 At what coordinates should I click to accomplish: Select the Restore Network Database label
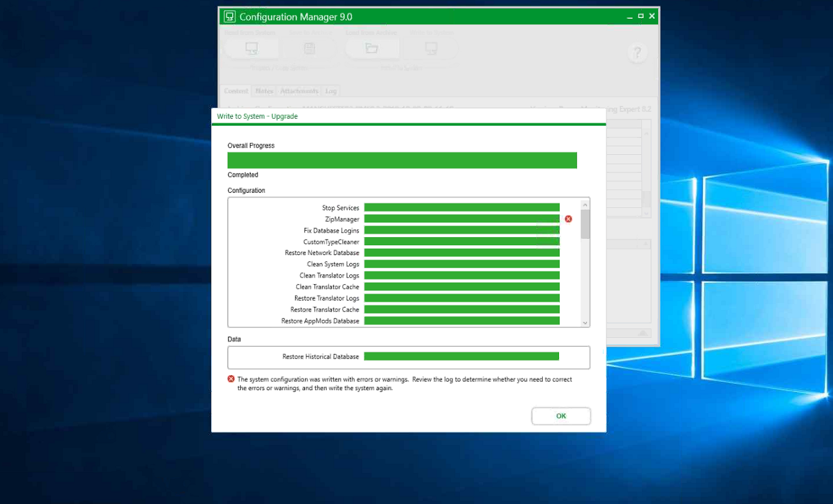click(322, 253)
